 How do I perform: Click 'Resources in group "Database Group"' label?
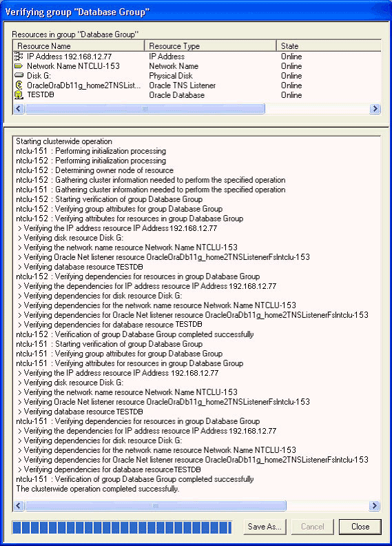tap(75, 34)
